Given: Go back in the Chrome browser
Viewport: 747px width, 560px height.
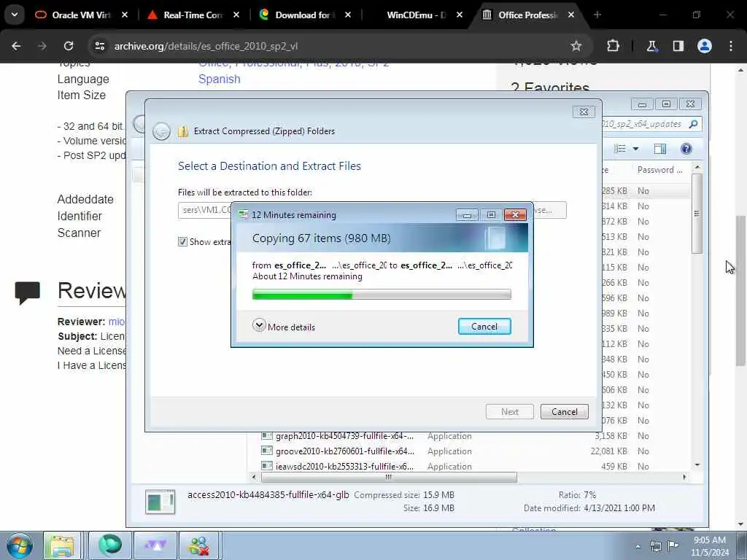Looking at the screenshot, I should pyautogui.click(x=16, y=46).
